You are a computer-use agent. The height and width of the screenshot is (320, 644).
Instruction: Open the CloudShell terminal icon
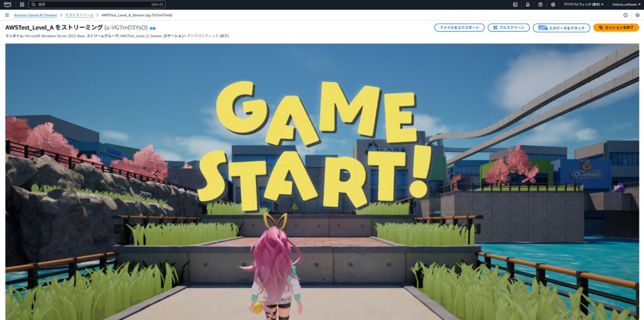515,4
